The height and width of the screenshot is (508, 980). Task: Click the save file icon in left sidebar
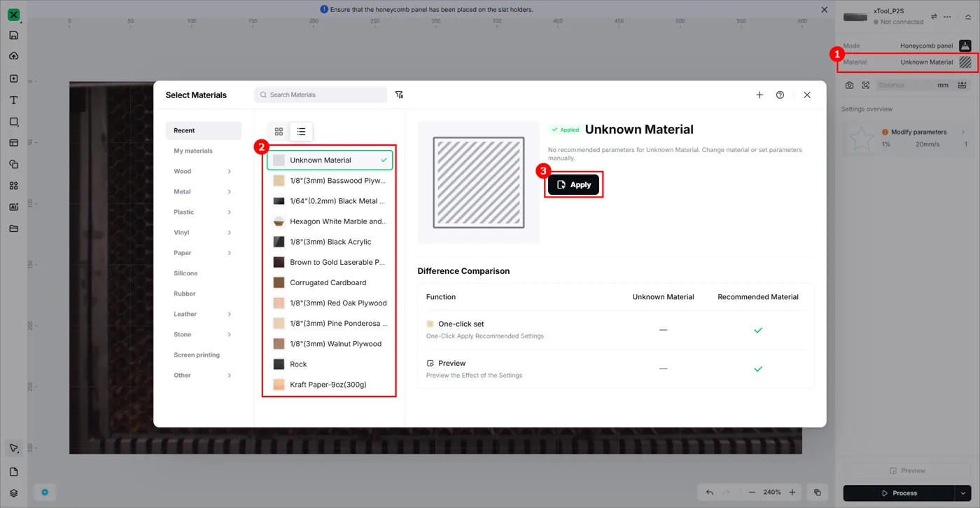(x=13, y=35)
